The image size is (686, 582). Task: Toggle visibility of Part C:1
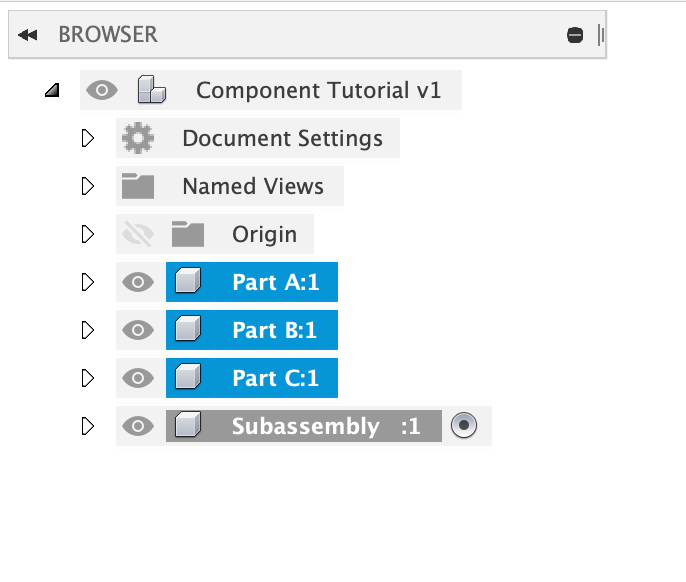pyautogui.click(x=138, y=378)
